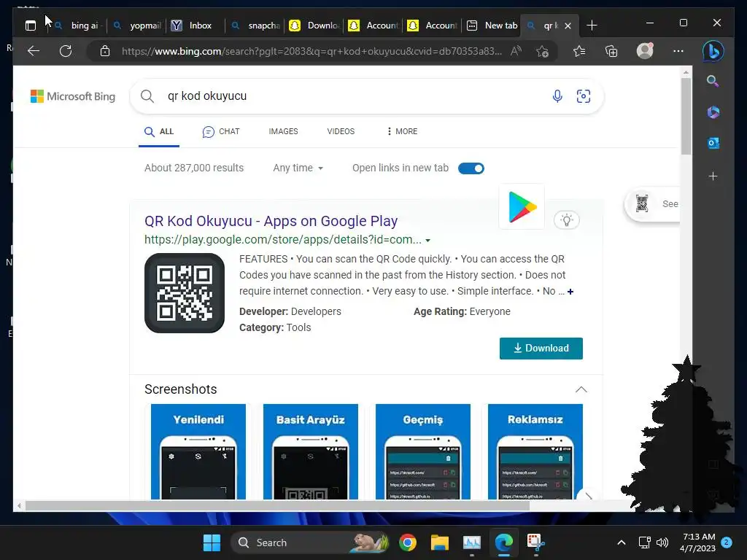Viewport: 747px width, 560px height.
Task: Click the taskbar Search box
Action: coord(309,542)
